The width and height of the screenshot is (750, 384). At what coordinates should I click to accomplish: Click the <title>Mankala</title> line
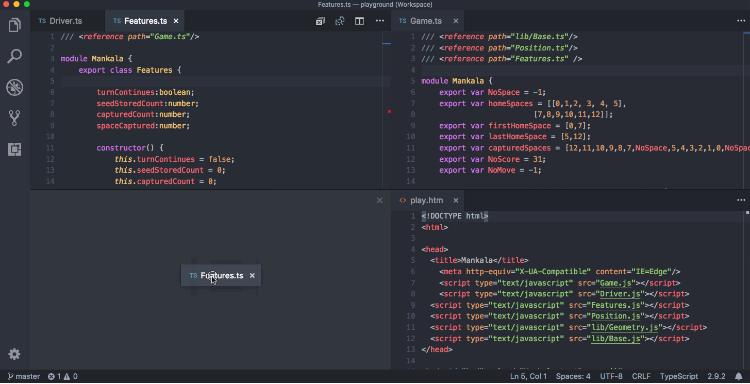[479, 261]
